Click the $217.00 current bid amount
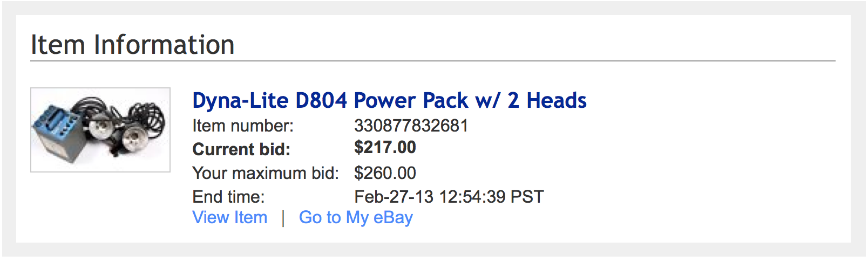The image size is (868, 262). click(385, 147)
